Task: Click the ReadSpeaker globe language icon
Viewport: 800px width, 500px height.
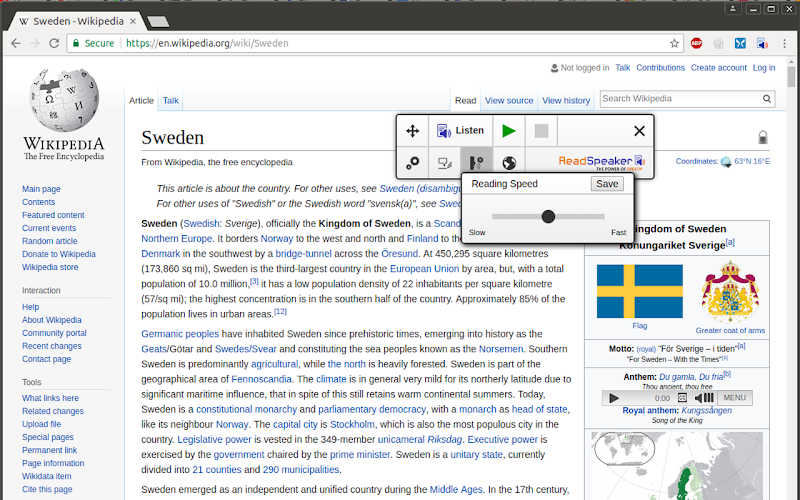Action: pos(509,163)
